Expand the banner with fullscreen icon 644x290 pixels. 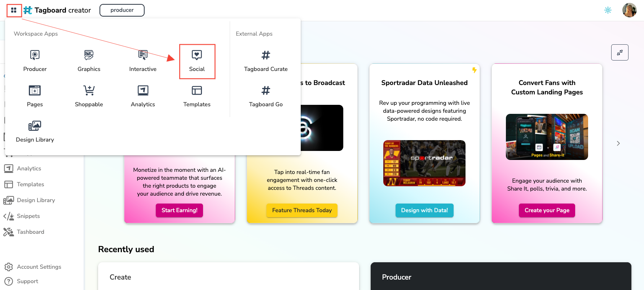point(620,53)
